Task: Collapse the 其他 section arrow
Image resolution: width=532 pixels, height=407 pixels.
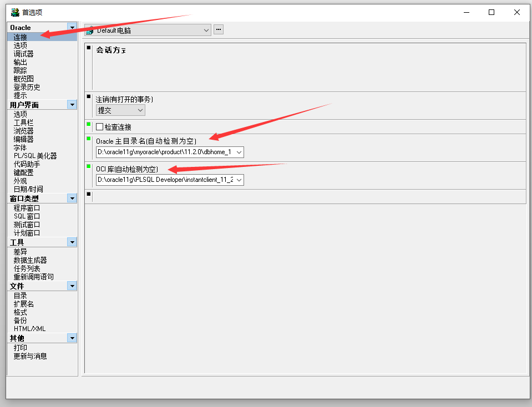Action: [72, 338]
